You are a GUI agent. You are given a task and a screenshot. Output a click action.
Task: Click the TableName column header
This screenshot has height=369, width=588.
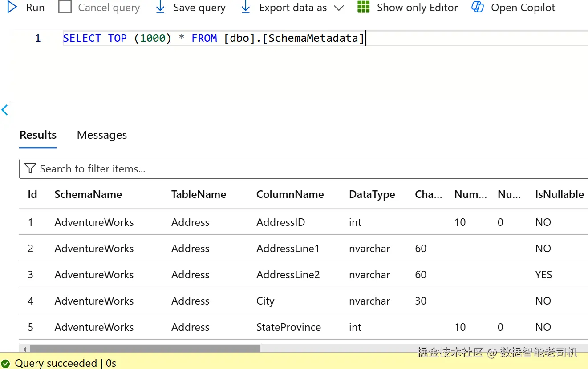point(199,194)
